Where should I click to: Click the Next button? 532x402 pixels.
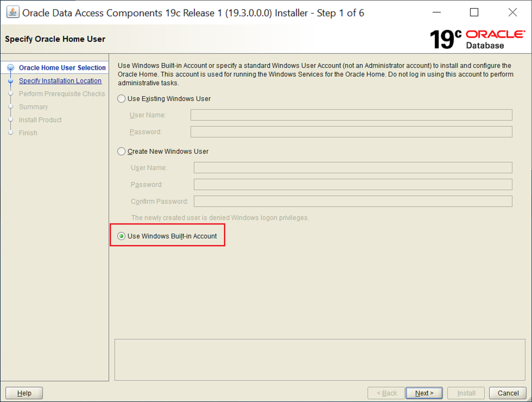(424, 393)
